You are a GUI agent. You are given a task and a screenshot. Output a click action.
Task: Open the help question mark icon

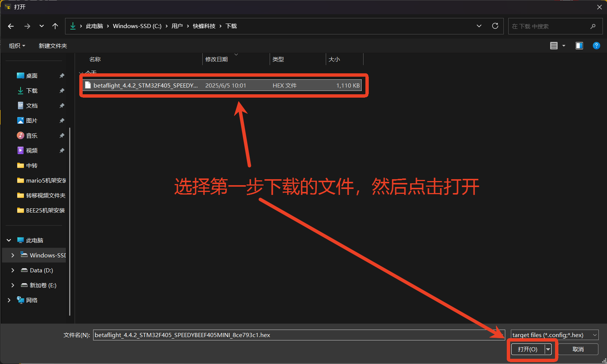click(x=596, y=46)
